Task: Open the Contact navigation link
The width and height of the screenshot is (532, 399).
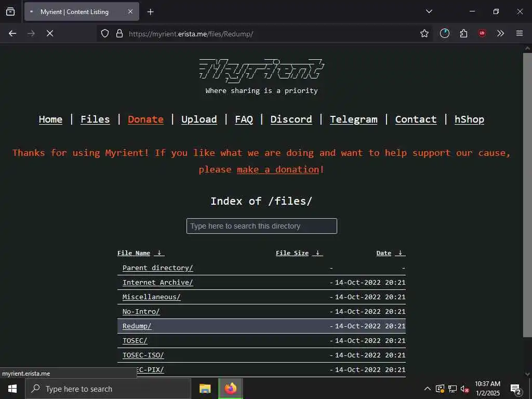Action: [x=416, y=119]
